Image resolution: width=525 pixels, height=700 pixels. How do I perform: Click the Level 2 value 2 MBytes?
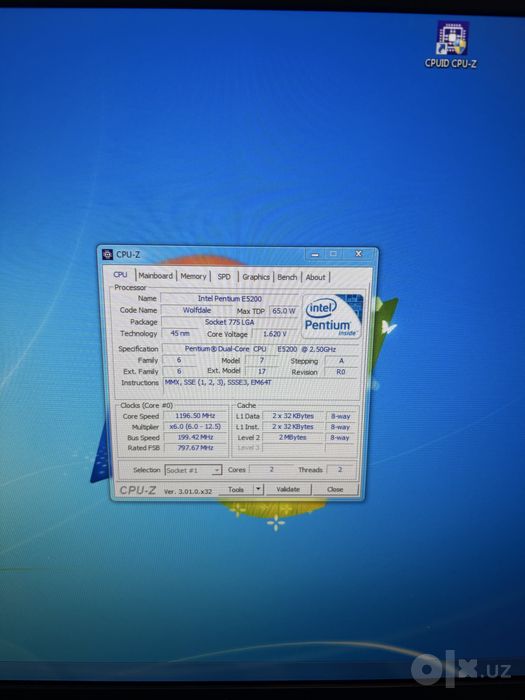(x=293, y=438)
